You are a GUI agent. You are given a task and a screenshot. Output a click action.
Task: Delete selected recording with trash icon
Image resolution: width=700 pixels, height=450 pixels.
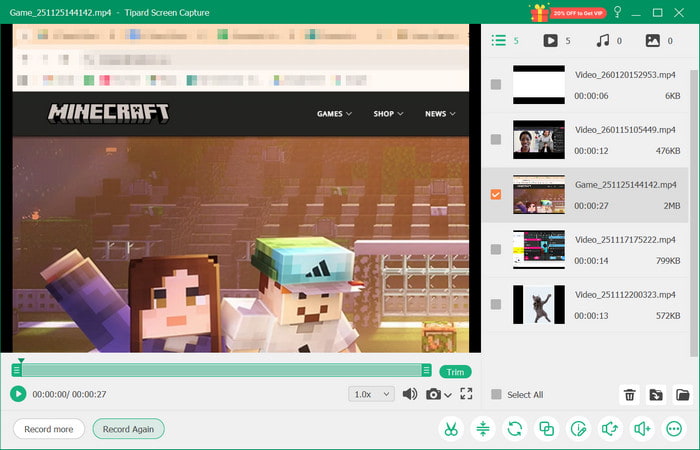click(x=630, y=395)
